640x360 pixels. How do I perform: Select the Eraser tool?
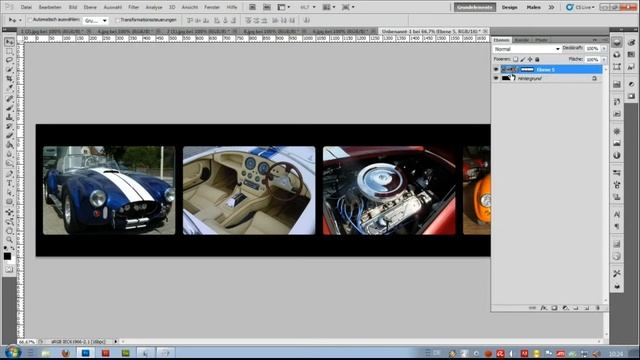pyautogui.click(x=9, y=135)
